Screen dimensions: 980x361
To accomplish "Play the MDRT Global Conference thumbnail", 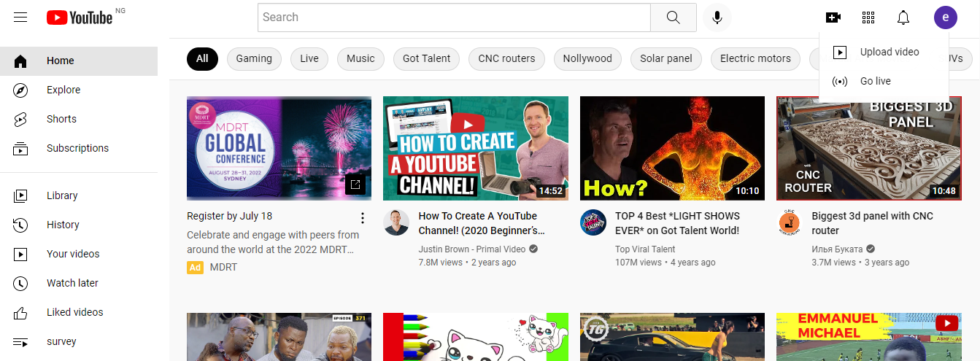I will click(279, 148).
